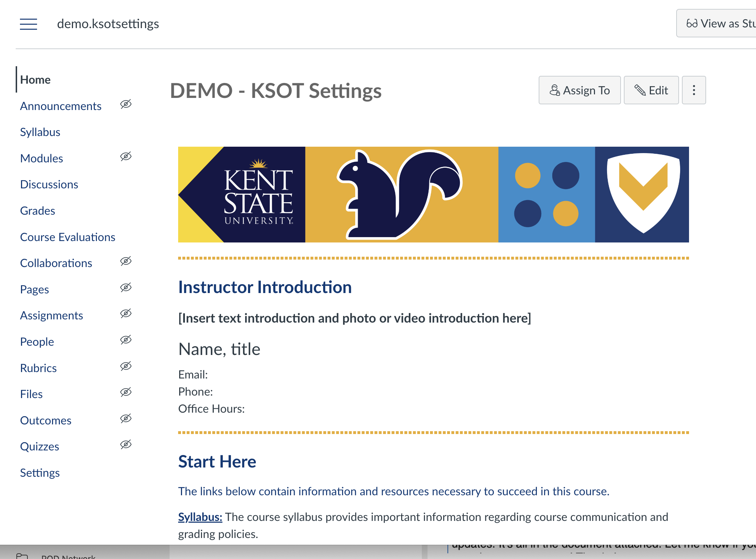The image size is (756, 559).
Task: Open the Syllabus link under Start Here
Action: point(200,517)
